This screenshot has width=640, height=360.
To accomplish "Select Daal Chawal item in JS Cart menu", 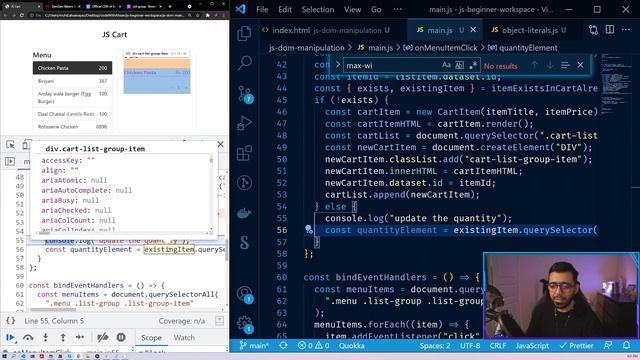I will [x=72, y=114].
